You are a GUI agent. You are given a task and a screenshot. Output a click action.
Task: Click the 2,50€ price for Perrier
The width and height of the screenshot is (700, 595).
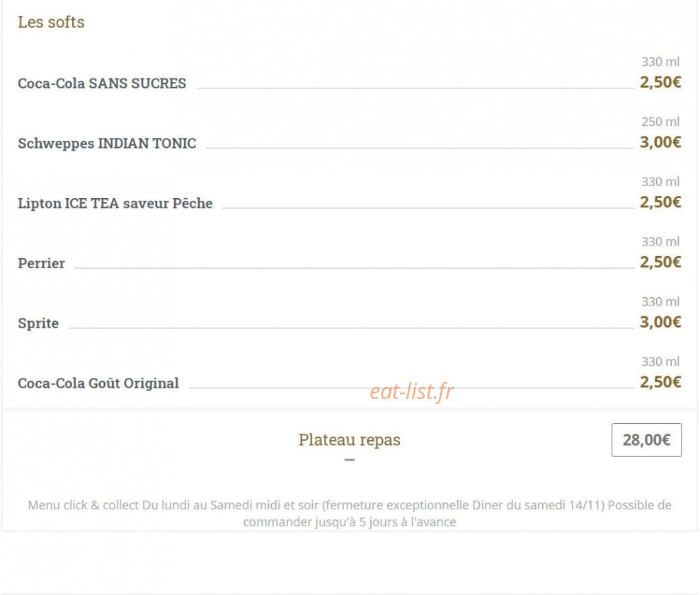(660, 262)
